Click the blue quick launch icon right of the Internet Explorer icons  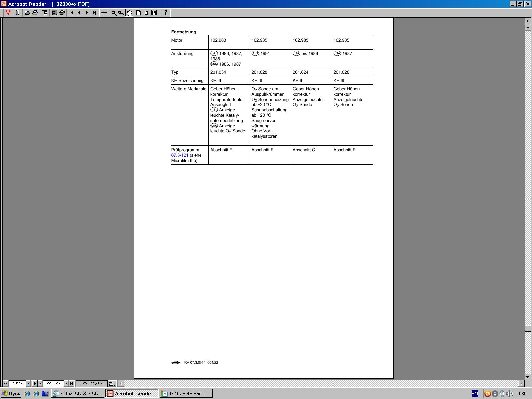point(45,394)
